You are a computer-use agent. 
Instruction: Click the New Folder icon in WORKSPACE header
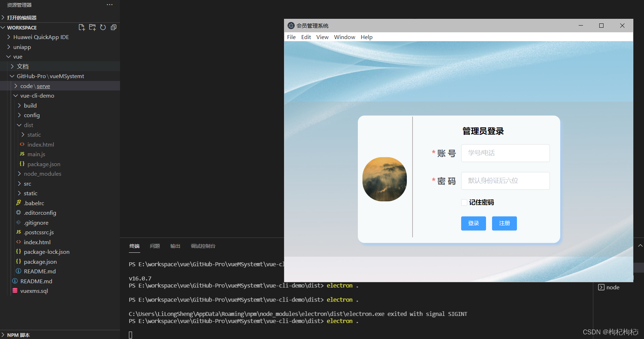pos(92,27)
